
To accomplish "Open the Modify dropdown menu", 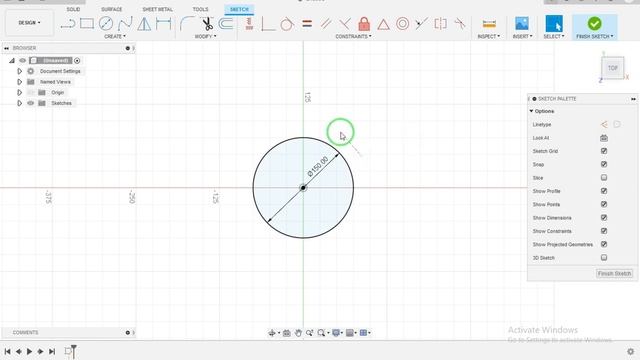I will (205, 36).
